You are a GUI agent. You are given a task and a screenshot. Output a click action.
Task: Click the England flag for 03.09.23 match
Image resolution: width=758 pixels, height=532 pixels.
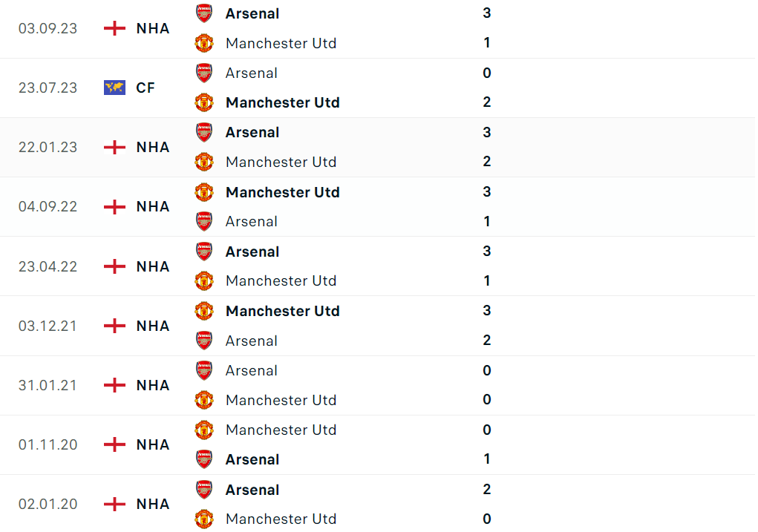pos(114,28)
